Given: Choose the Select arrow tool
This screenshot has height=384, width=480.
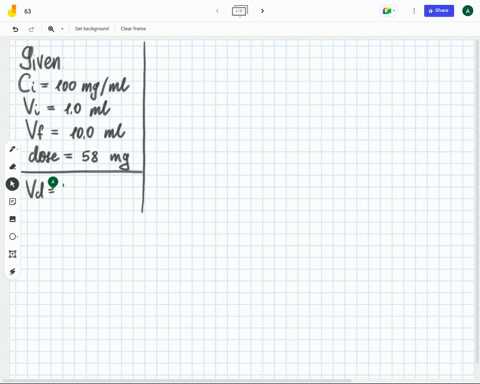Looking at the screenshot, I should tap(12, 184).
